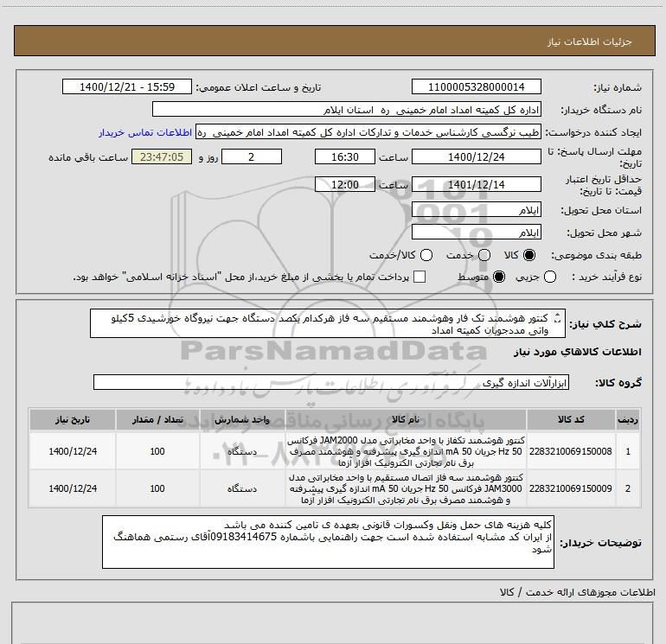Click quantity 100 in the JAM3000 row
The height and width of the screenshot is (644, 666).
(157, 488)
